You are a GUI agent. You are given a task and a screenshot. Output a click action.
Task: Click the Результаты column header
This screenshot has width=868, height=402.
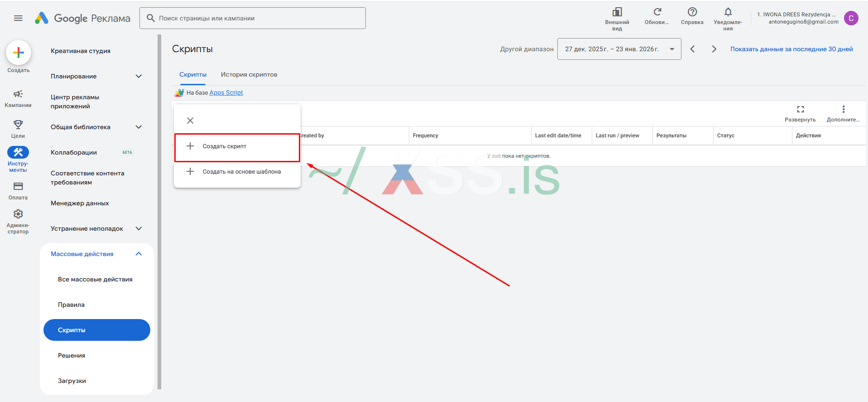tap(671, 136)
